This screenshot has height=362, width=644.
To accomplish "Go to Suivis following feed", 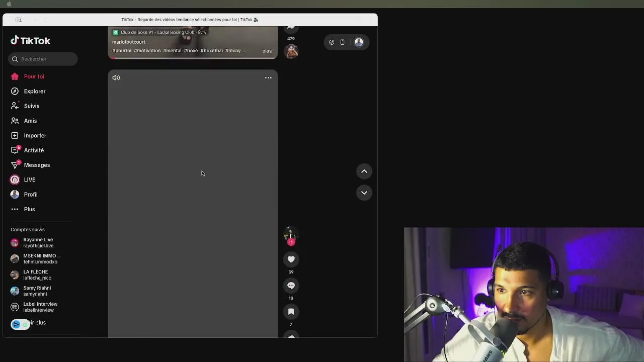I will (x=31, y=106).
